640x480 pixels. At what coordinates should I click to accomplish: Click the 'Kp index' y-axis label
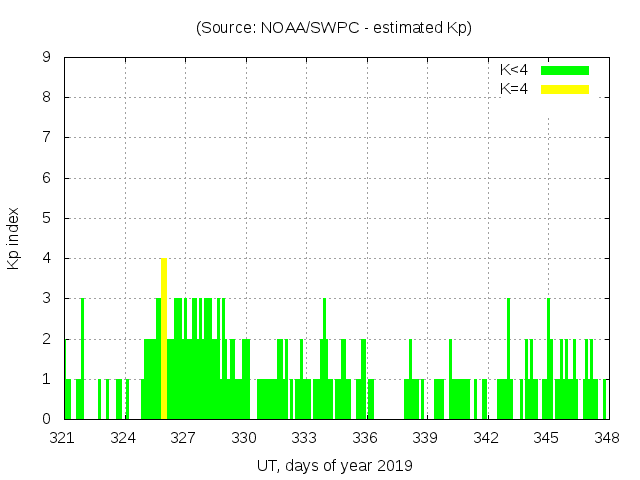(x=14, y=239)
